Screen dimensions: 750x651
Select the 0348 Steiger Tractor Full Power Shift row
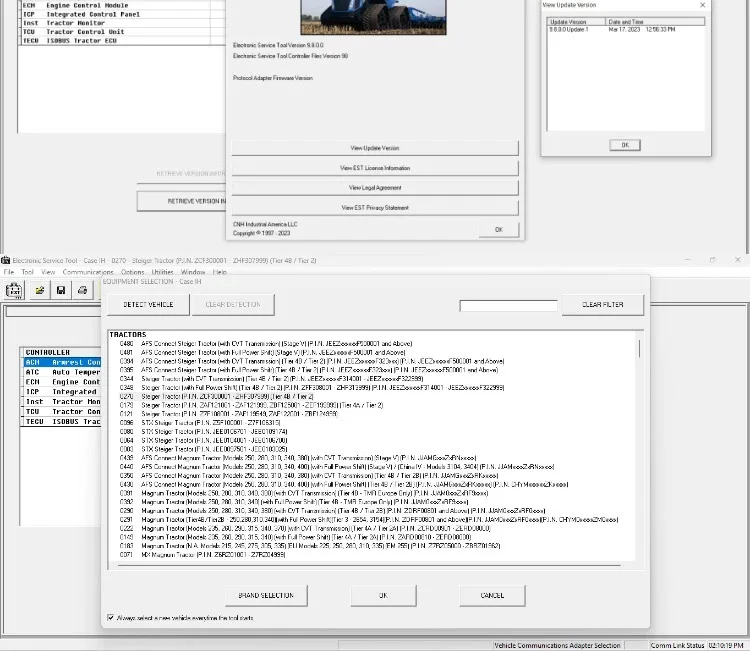tap(311, 387)
